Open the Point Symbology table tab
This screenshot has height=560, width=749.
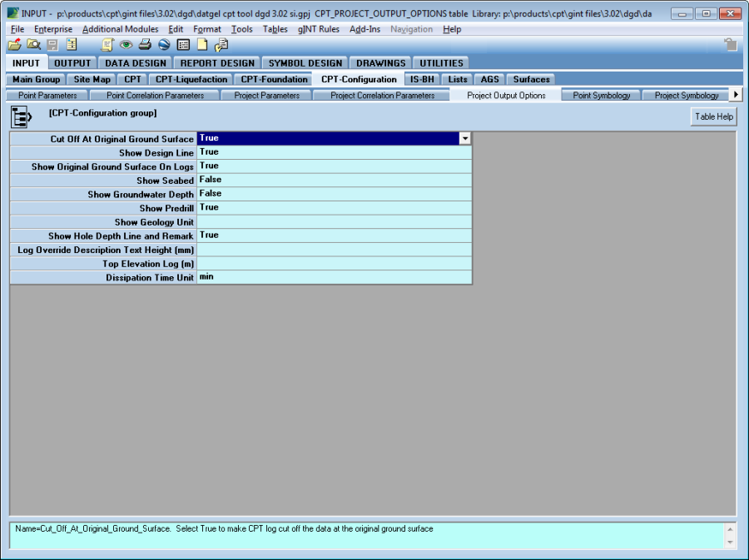602,95
